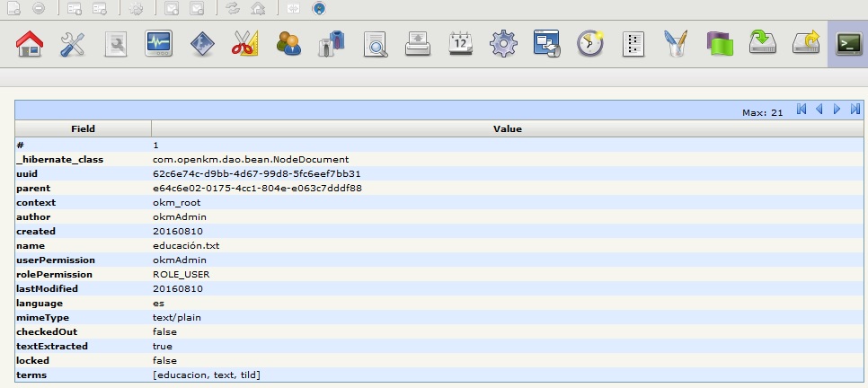Open the magnifier over document icon
The height and width of the screenshot is (388, 868).
[375, 43]
